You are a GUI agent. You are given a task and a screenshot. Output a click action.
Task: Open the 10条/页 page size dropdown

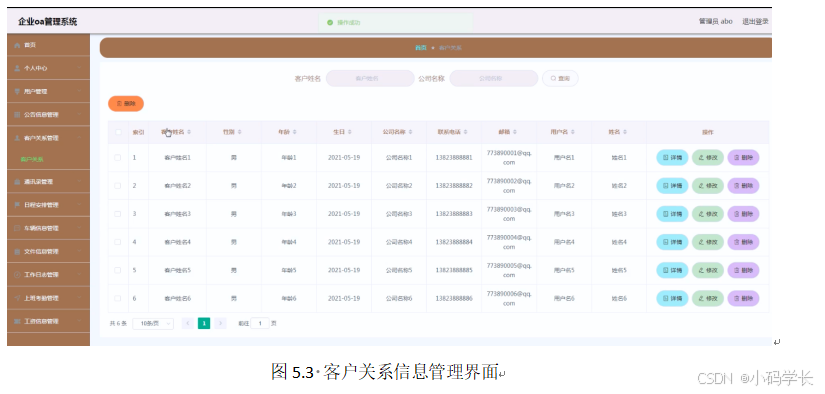coord(153,324)
